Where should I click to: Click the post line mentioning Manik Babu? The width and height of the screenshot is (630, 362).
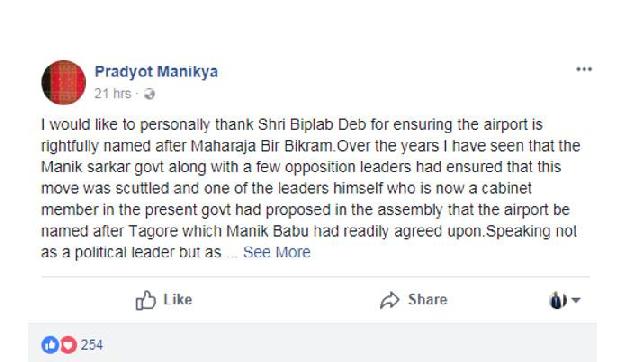coord(309,231)
